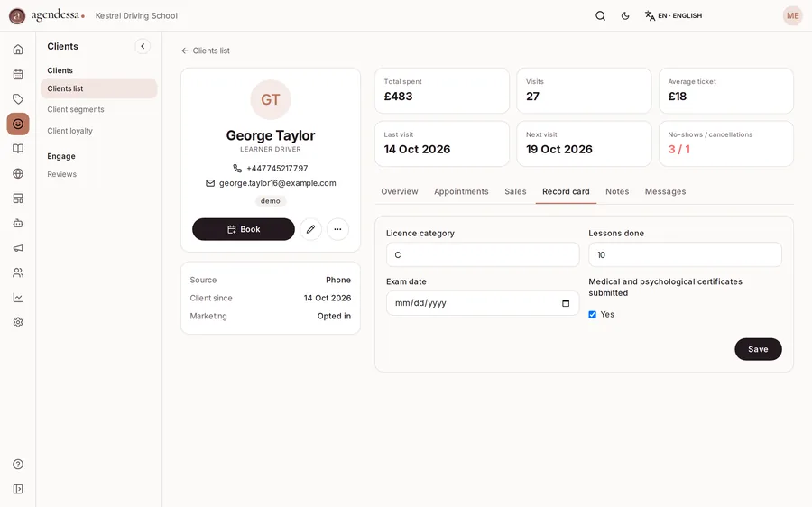Click the Exam date mm/dd/yyyy field

(x=483, y=303)
